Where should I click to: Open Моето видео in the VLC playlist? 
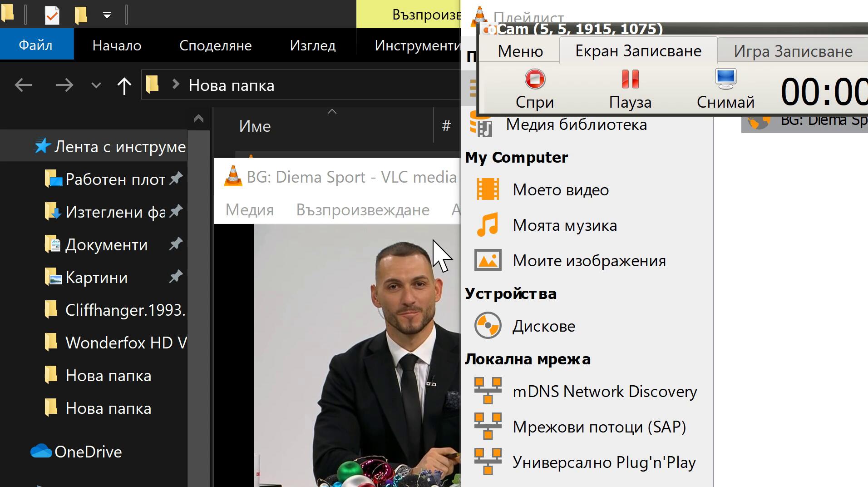tap(560, 190)
